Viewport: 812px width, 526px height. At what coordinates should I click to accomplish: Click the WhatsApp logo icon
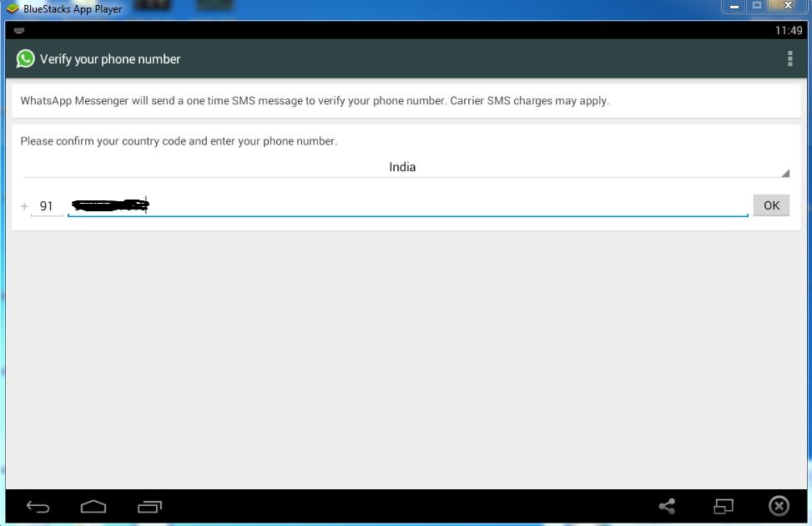coord(25,58)
